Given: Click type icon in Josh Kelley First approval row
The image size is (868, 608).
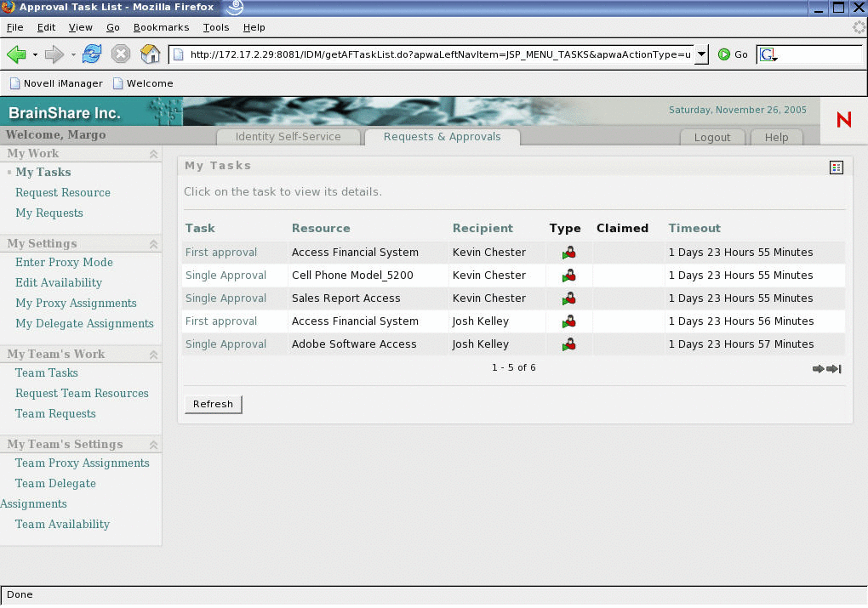Looking at the screenshot, I should pyautogui.click(x=569, y=321).
